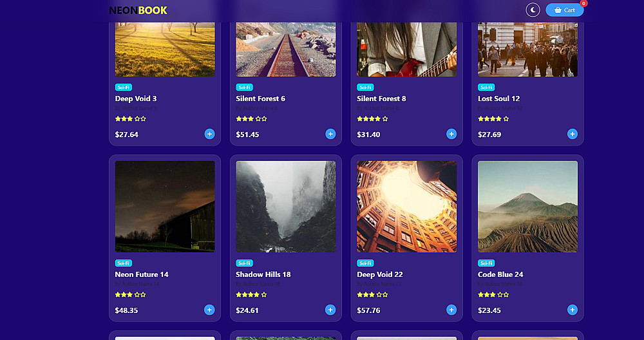Image resolution: width=644 pixels, height=340 pixels.
Task: Add Deep Void 3 to cart
Action: click(209, 134)
